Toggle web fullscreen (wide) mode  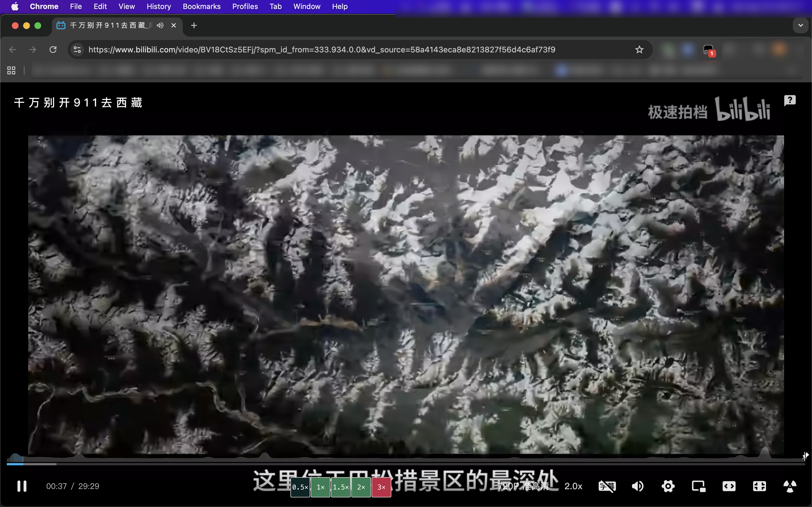click(x=729, y=486)
